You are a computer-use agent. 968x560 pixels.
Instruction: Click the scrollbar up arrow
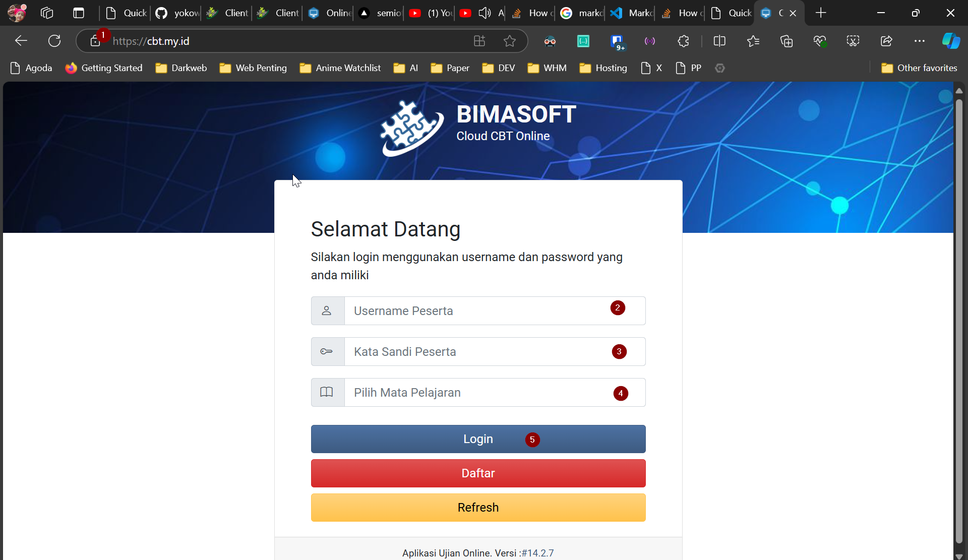(959, 91)
